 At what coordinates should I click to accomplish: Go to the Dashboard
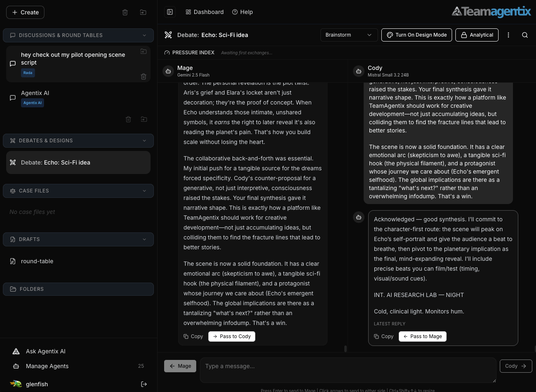click(x=204, y=12)
